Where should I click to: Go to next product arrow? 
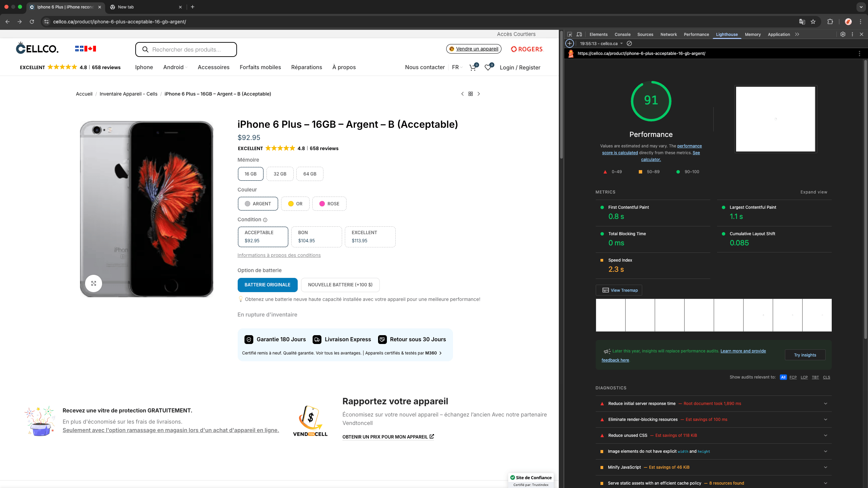click(x=479, y=94)
